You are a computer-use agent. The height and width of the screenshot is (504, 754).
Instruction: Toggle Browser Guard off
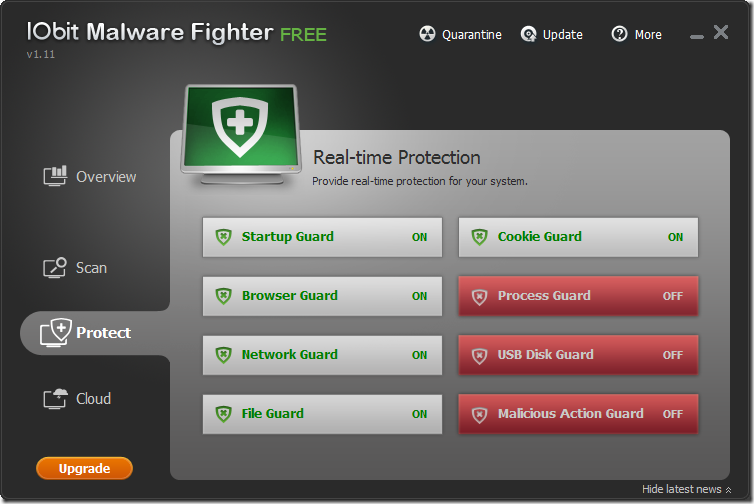(322, 296)
